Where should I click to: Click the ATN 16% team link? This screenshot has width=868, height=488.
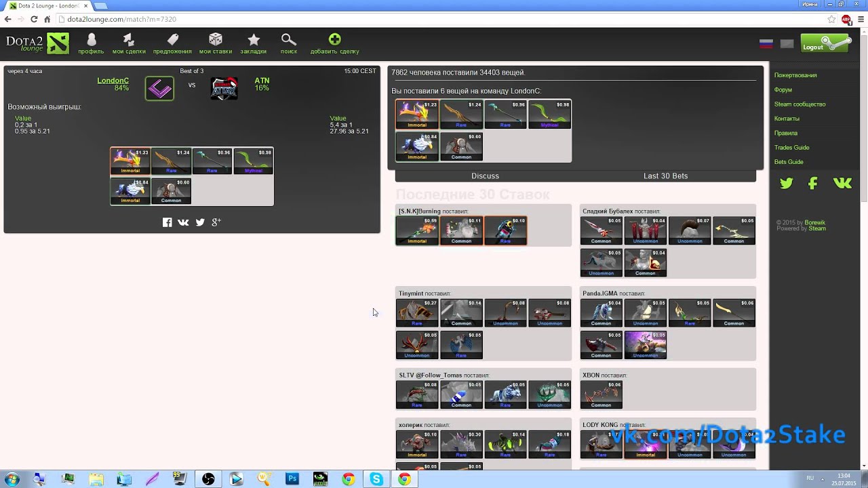tap(262, 84)
